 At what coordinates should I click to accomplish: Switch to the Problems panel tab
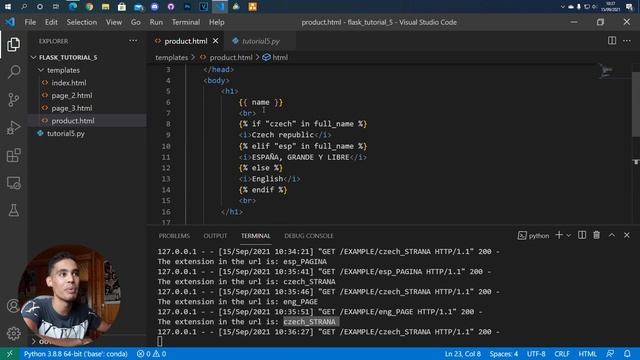pos(174,236)
